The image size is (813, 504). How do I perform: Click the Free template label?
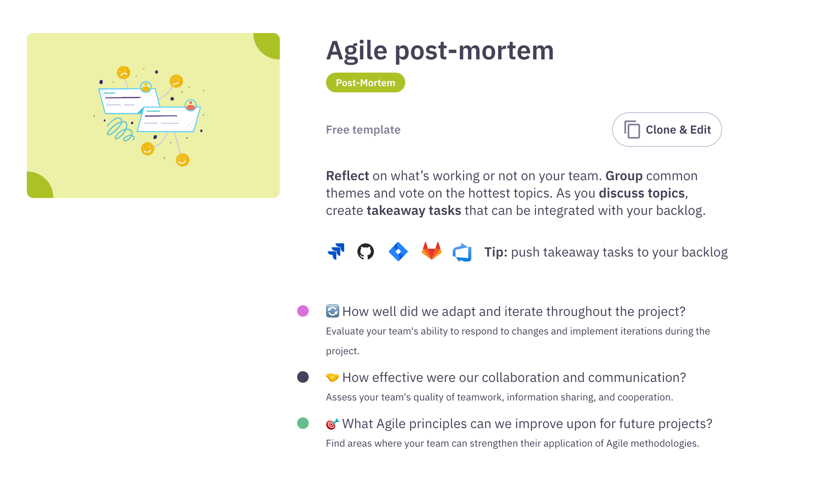363,129
